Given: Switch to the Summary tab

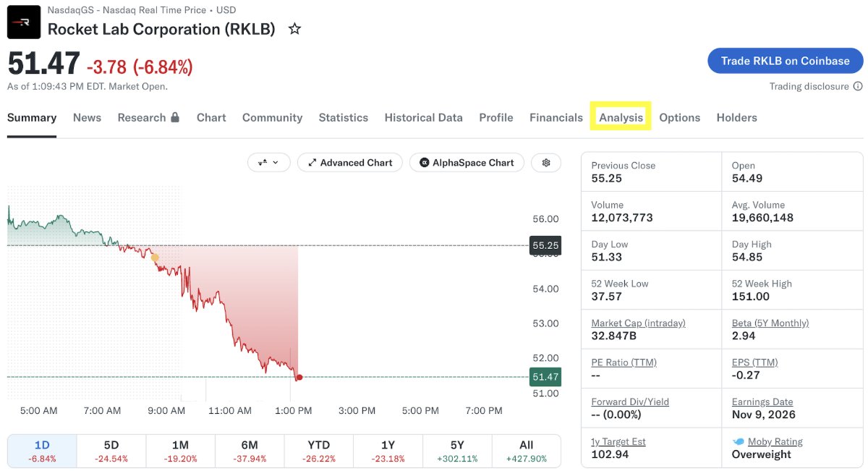Looking at the screenshot, I should pos(32,117).
